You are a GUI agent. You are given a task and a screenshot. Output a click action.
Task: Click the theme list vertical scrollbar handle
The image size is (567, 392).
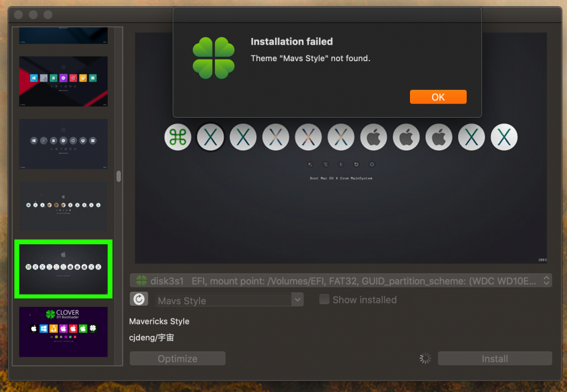(x=119, y=176)
